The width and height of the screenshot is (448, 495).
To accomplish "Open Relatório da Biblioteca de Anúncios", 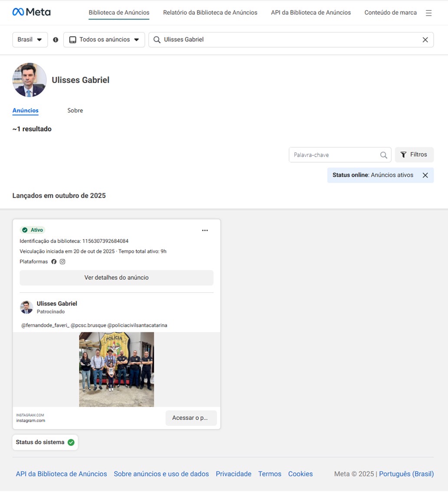I will (210, 13).
